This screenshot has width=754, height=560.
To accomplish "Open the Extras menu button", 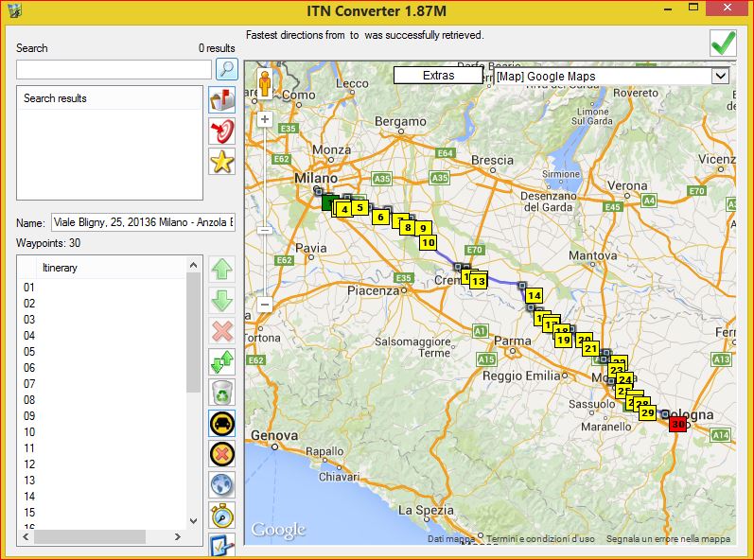I will (x=438, y=76).
